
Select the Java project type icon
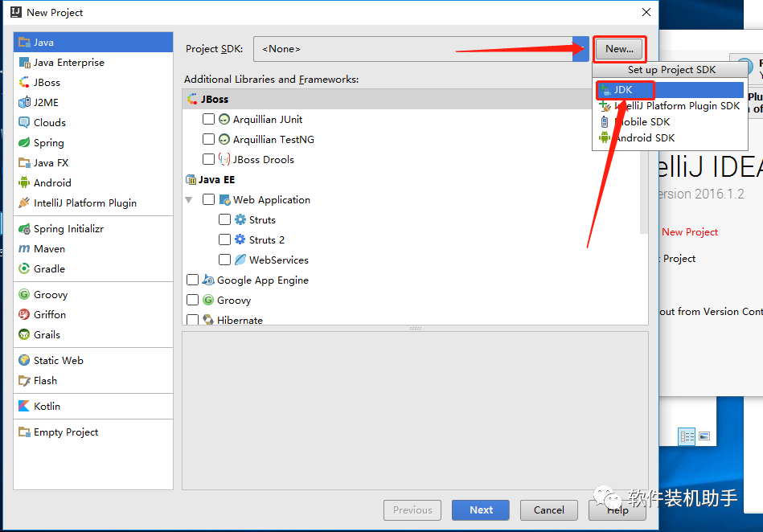24,43
